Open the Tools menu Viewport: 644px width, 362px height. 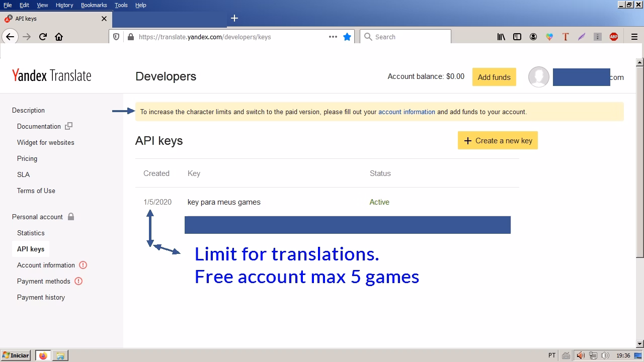click(121, 5)
